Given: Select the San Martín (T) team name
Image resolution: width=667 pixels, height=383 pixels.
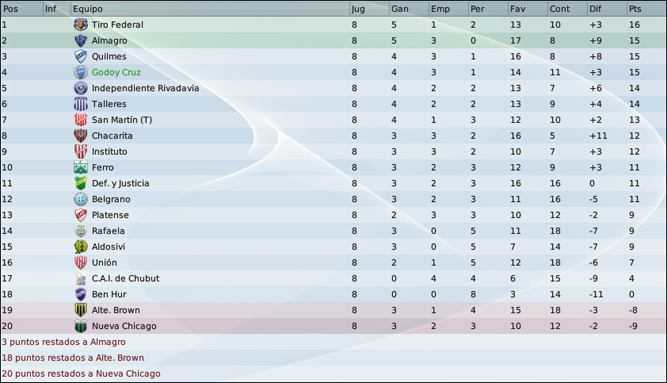Looking at the screenshot, I should point(122,120).
